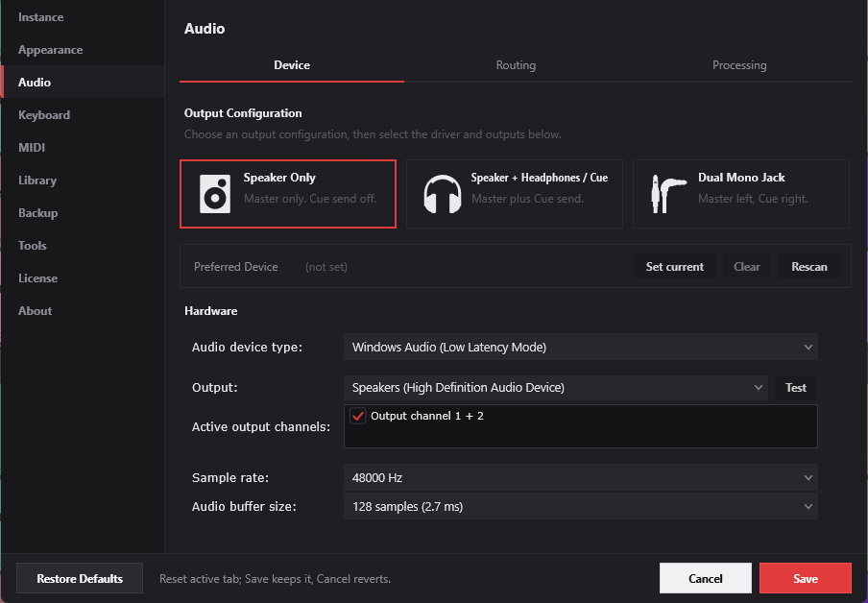
Task: Uncheck Output channel 1 + 2
Action: [357, 416]
